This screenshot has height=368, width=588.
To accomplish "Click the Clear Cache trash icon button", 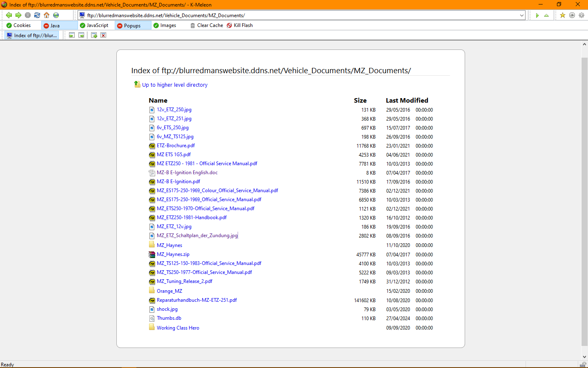I will point(207,25).
